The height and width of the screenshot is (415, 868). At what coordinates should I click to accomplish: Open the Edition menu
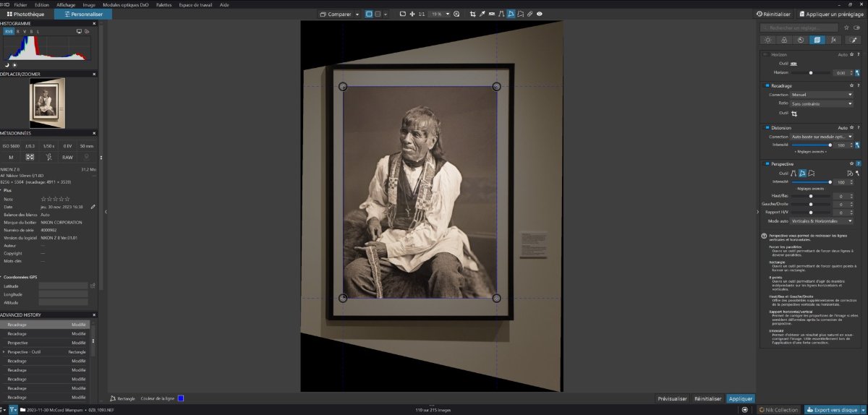42,4
